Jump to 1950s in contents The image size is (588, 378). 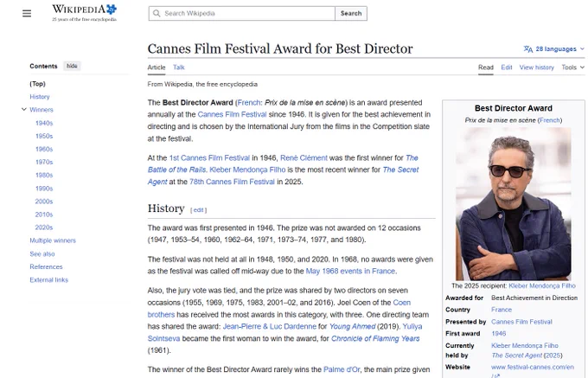pos(44,136)
